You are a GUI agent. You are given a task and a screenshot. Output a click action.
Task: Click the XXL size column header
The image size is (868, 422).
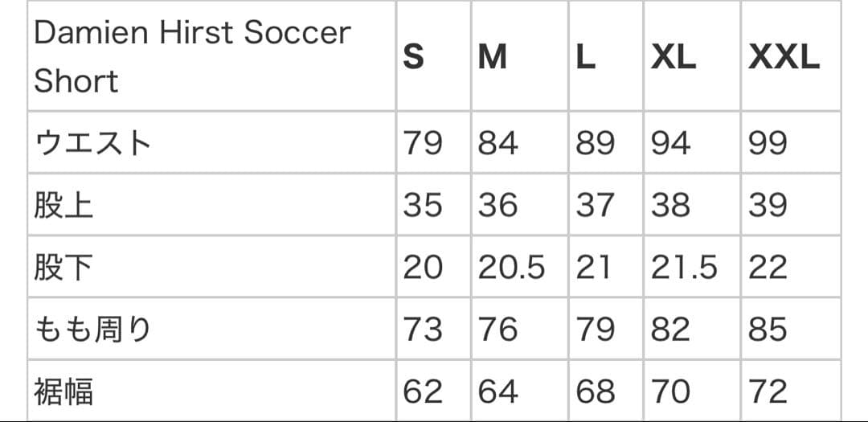pos(784,56)
